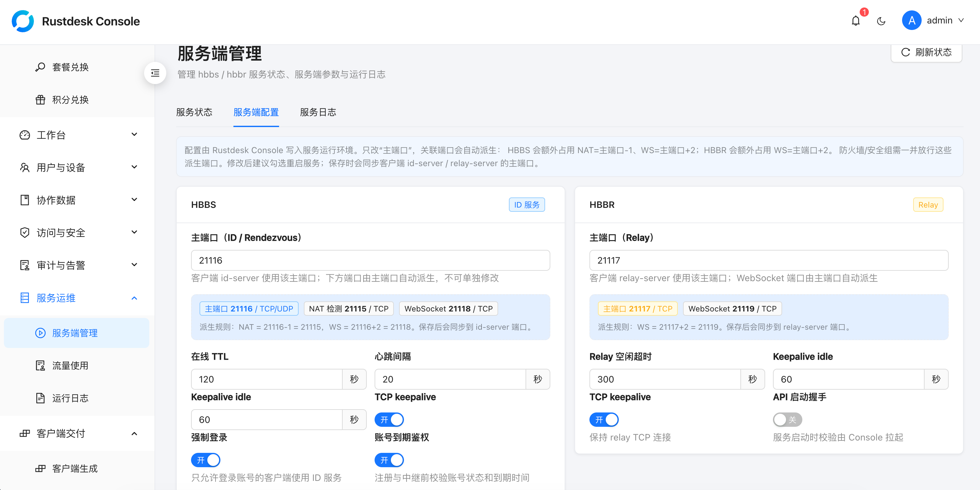Click the 客户端生成 devices icon

tap(40, 469)
